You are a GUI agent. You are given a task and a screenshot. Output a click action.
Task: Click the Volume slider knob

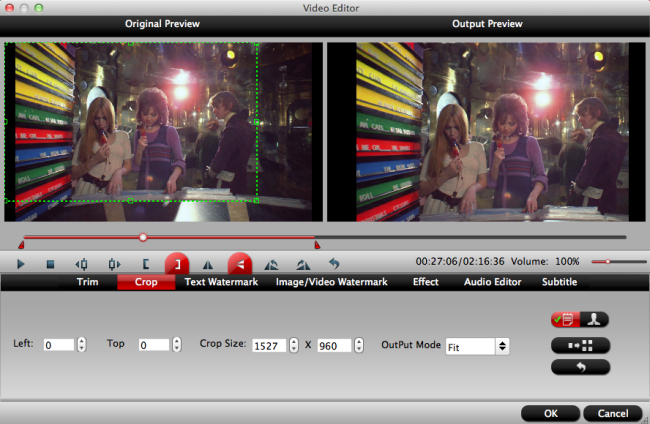click(608, 262)
